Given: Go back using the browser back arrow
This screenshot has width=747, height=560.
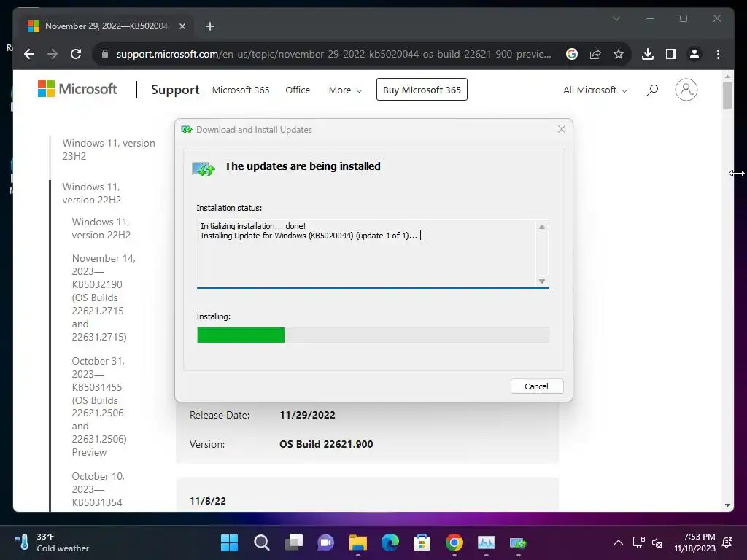Looking at the screenshot, I should (x=29, y=54).
